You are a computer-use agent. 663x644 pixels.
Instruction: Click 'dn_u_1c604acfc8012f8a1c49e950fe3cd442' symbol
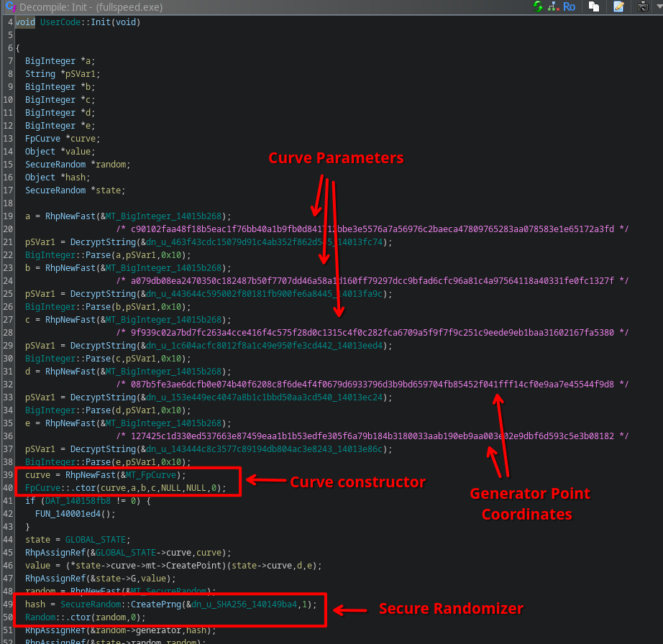(x=265, y=346)
